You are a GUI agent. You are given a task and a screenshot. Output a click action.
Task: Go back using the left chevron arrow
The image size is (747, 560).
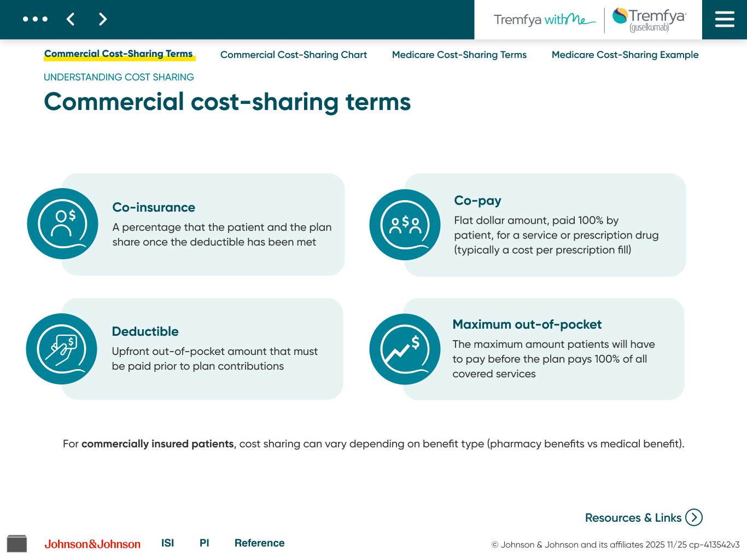70,19
